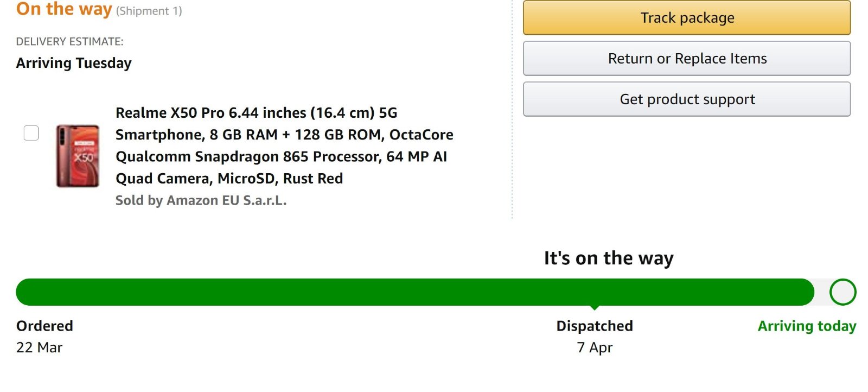Click the On the way heading
The width and height of the screenshot is (868, 392).
click(64, 9)
